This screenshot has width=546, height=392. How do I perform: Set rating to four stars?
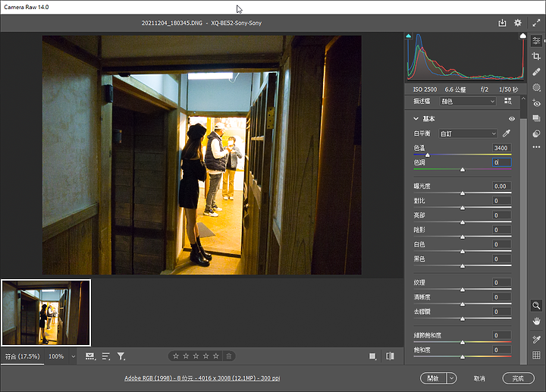206,356
